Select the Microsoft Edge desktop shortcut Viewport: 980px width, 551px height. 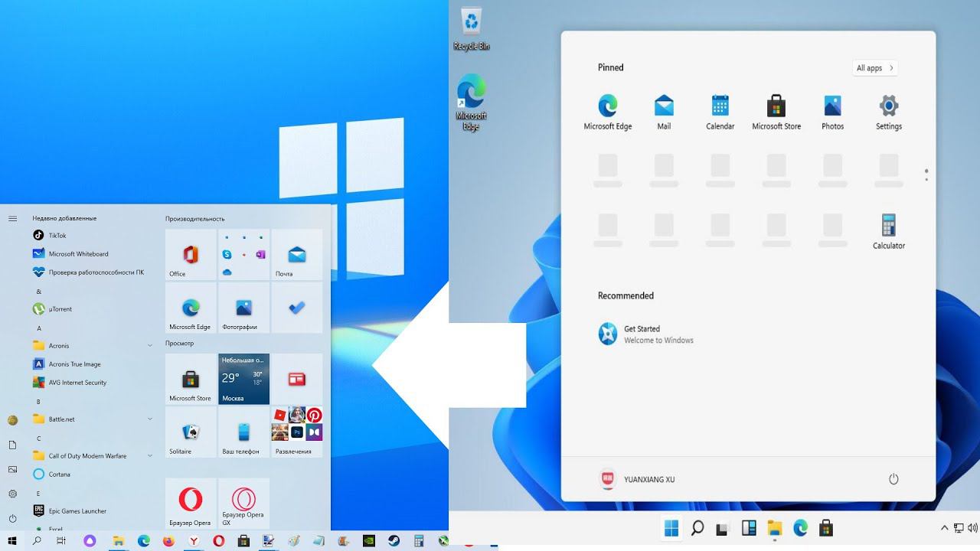472,103
